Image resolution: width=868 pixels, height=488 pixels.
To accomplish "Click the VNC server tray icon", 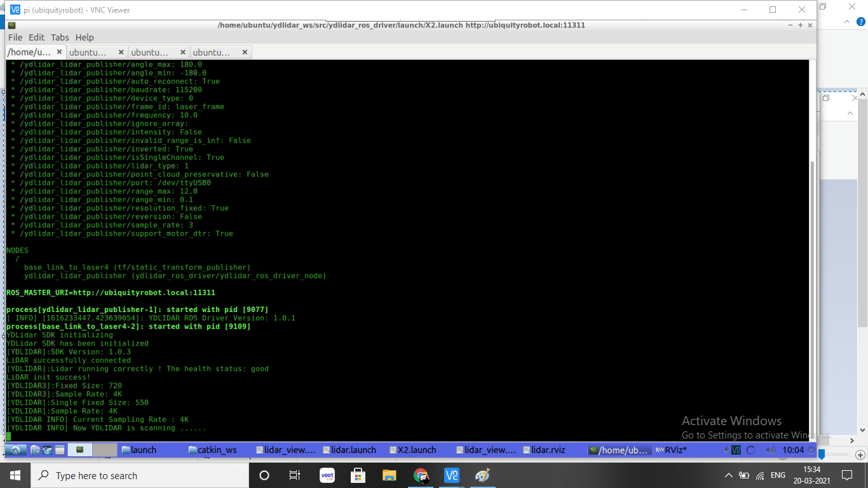I will [x=736, y=450].
